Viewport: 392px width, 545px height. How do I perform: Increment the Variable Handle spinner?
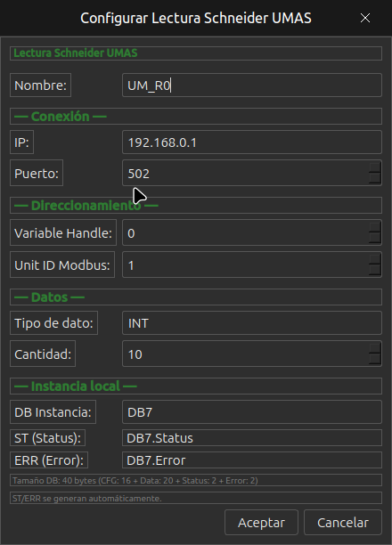(375, 227)
